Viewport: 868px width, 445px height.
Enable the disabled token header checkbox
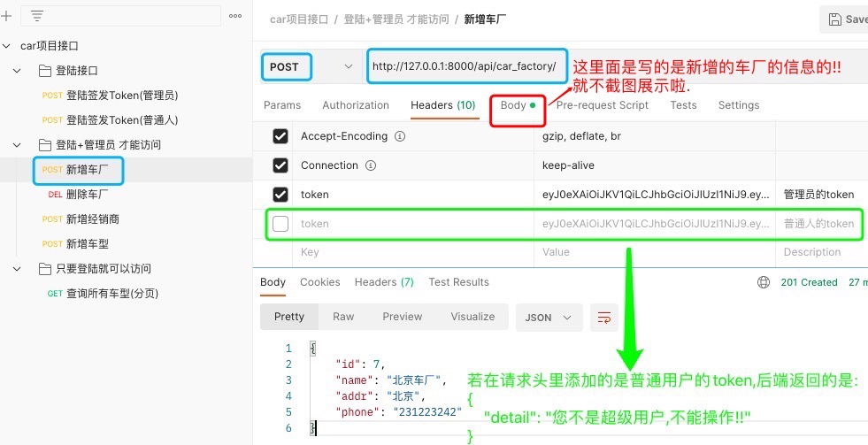[280, 224]
